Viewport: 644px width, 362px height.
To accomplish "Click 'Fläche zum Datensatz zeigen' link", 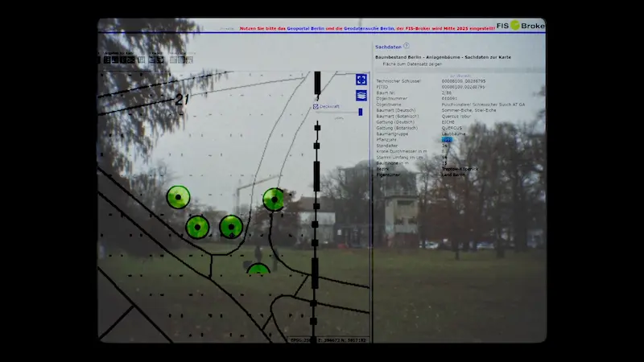I will coord(412,64).
